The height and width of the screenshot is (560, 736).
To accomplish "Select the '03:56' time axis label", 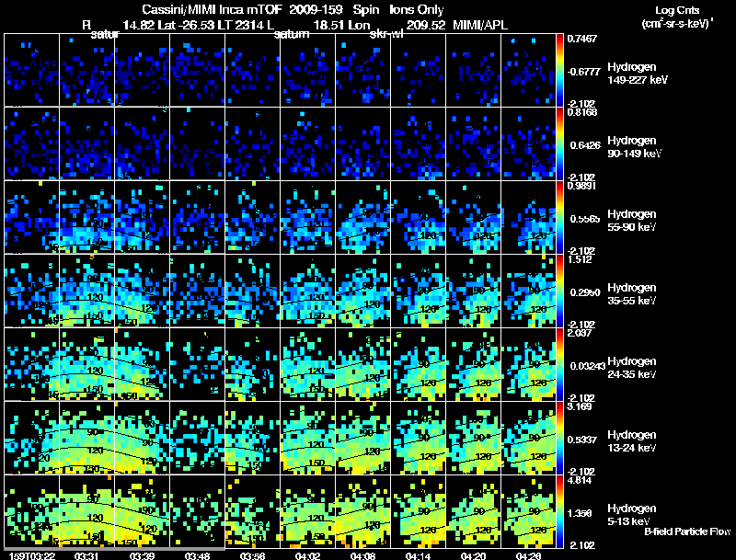I will click(252, 555).
